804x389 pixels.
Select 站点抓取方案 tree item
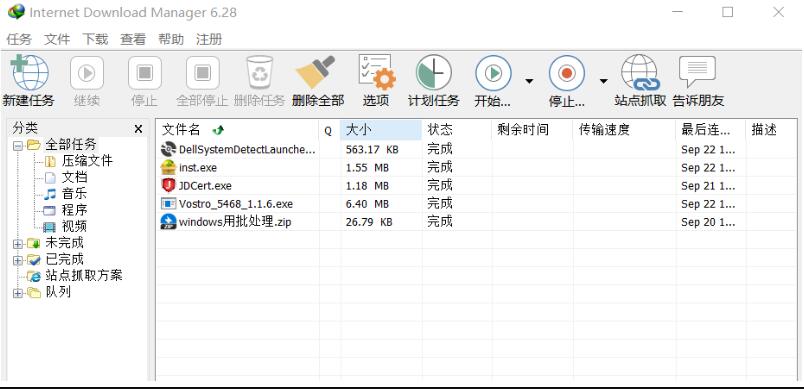(84, 275)
